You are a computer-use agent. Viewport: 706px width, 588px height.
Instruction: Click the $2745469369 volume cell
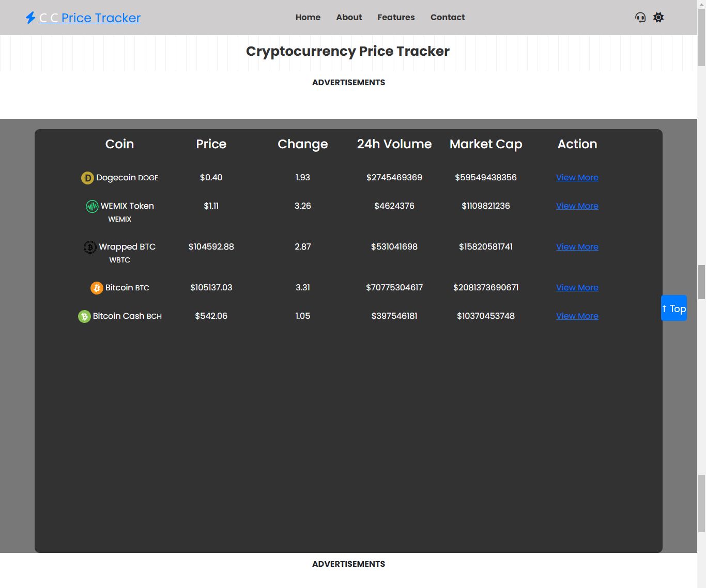pos(394,177)
